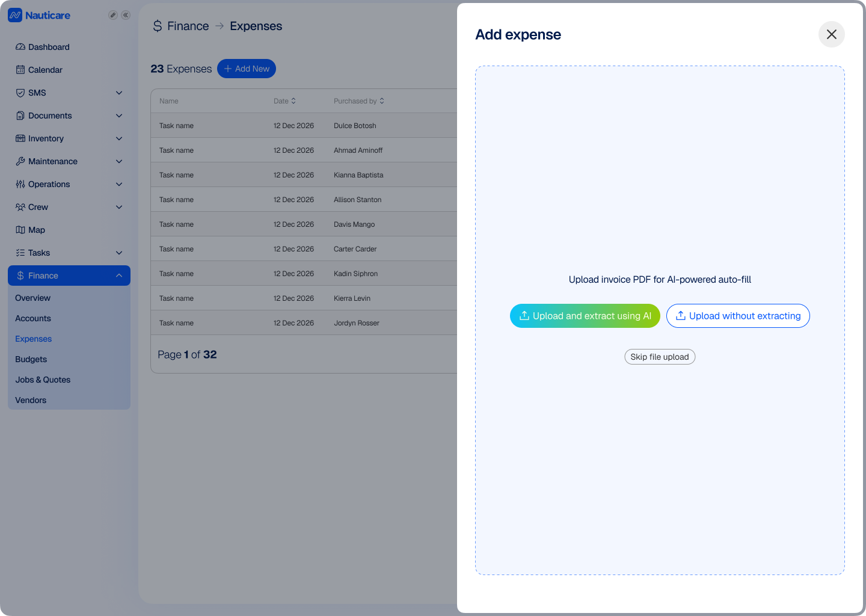The width and height of the screenshot is (866, 616).
Task: Open Dashboard from the sidebar
Action: [69, 47]
